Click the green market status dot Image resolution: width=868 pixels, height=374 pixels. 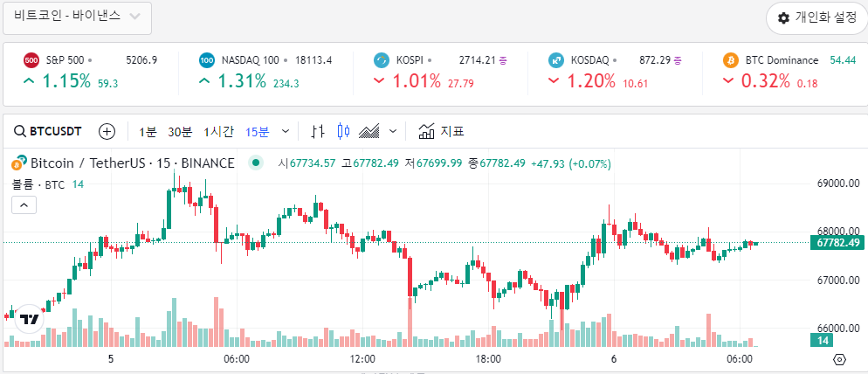pos(255,163)
